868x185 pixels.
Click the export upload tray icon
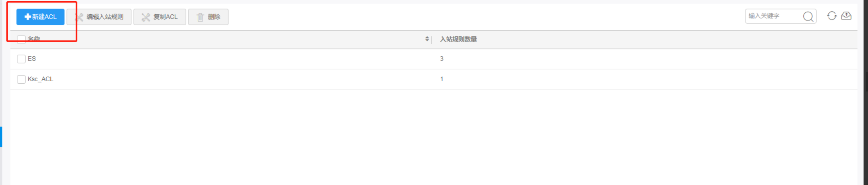tap(846, 16)
